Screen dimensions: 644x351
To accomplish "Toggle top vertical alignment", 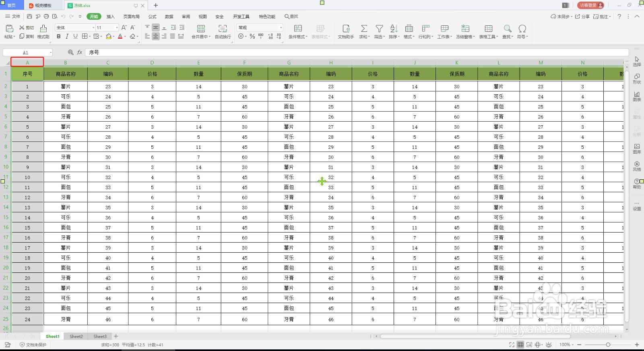I will [x=147, y=27].
